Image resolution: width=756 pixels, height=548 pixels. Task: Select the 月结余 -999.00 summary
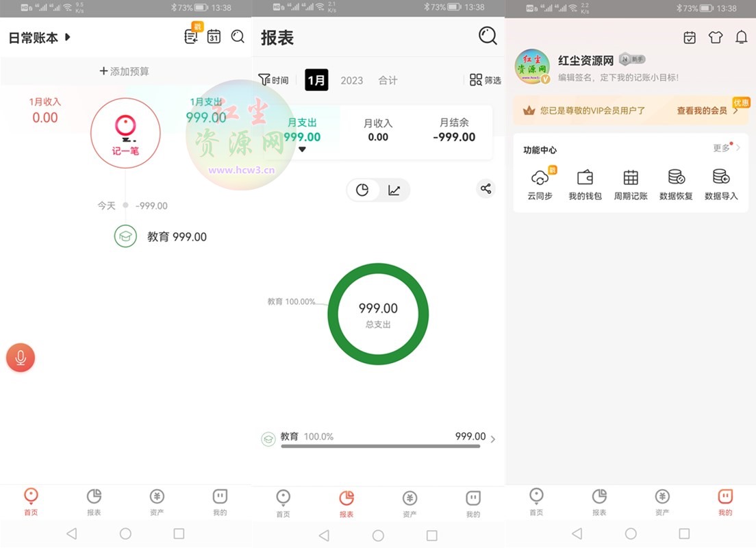pyautogui.click(x=454, y=130)
